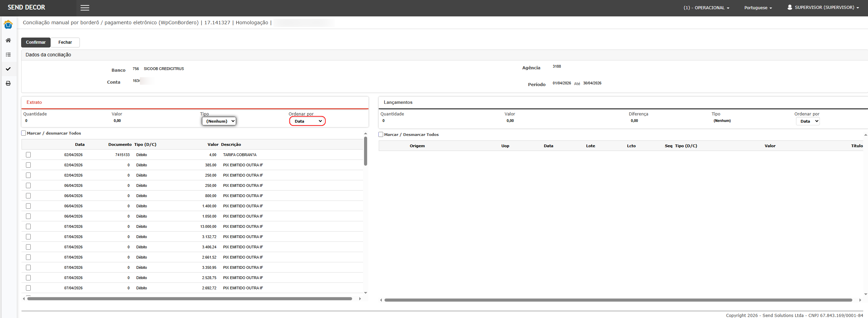
Task: Click the Título column header
Action: [857, 146]
